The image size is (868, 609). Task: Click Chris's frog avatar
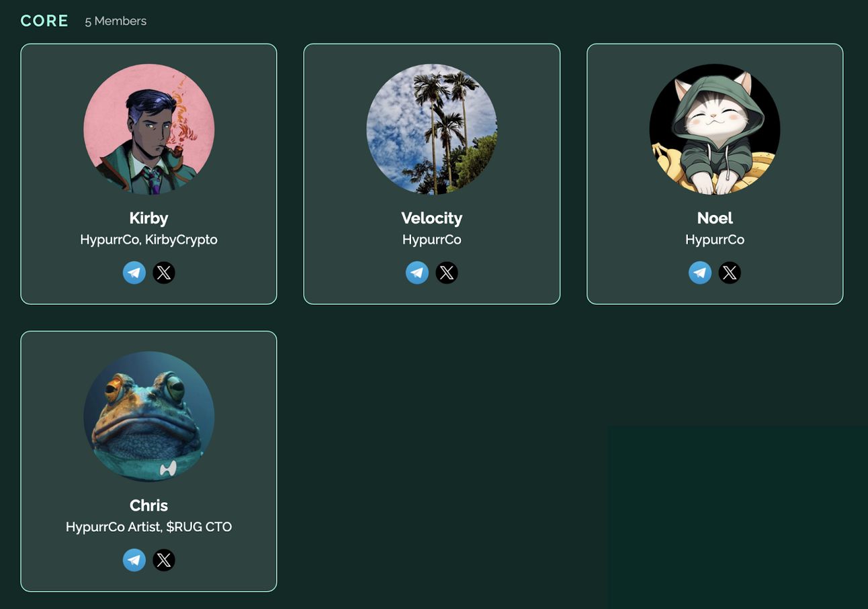point(149,416)
